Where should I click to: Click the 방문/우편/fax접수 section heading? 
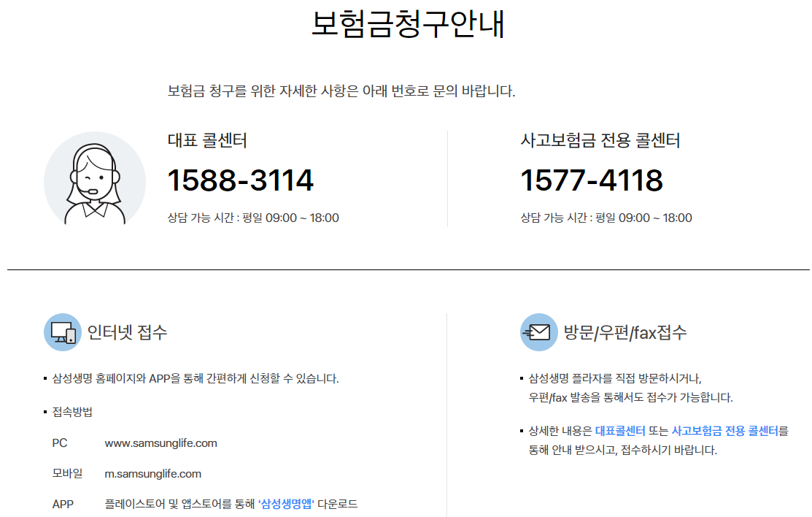(625, 332)
